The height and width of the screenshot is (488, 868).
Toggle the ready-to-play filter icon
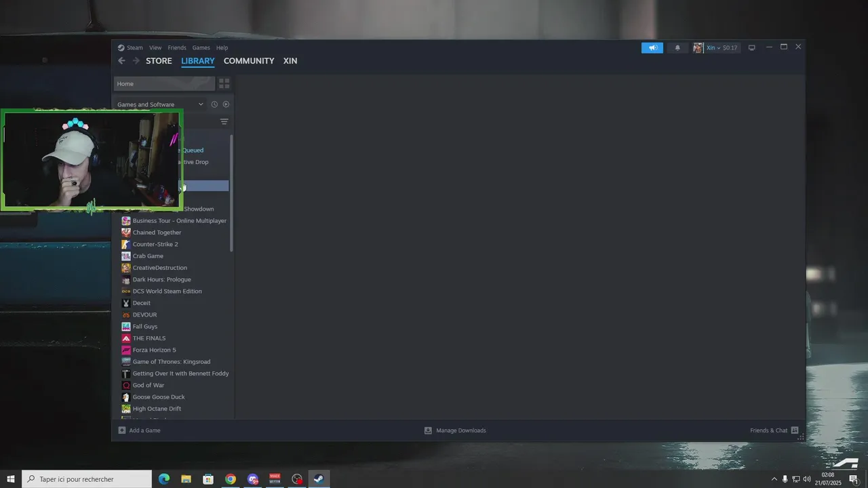(226, 104)
